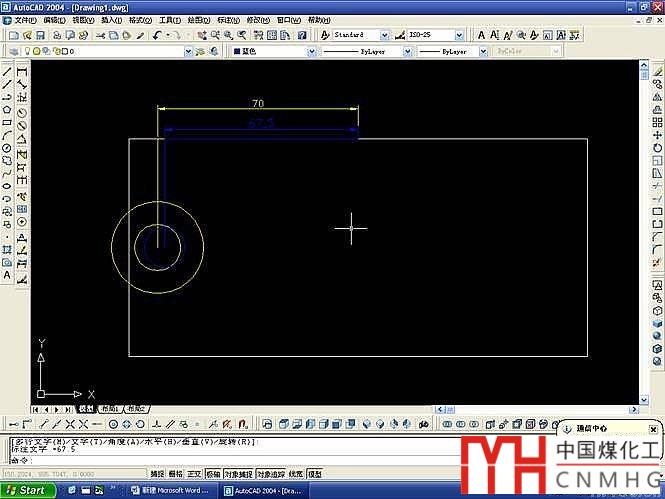Select the Line tool in draw toolbar

[x=8, y=72]
